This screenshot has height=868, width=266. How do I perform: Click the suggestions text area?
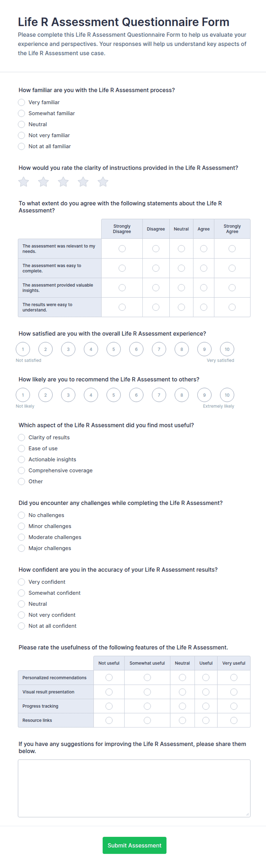point(134,788)
